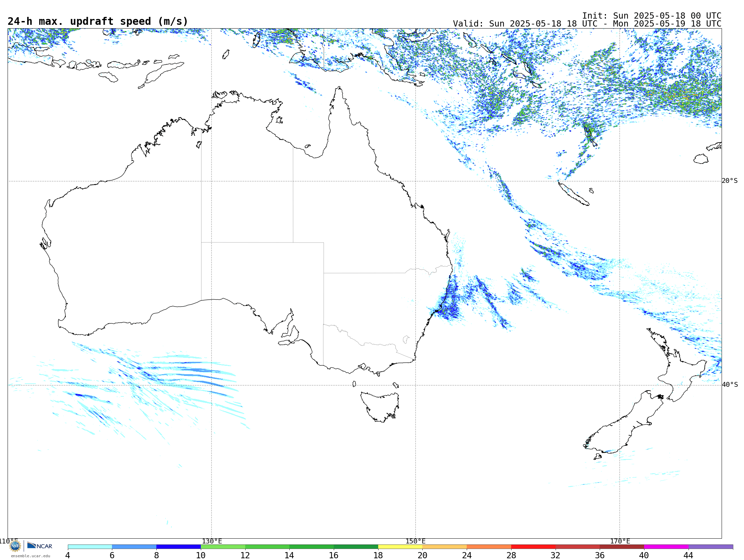Click the '24-h max. updraft speed (m/s)' title

[98, 21]
